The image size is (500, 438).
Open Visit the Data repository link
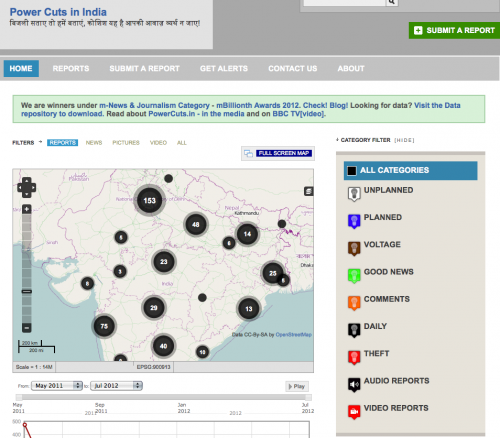pyautogui.click(x=241, y=110)
